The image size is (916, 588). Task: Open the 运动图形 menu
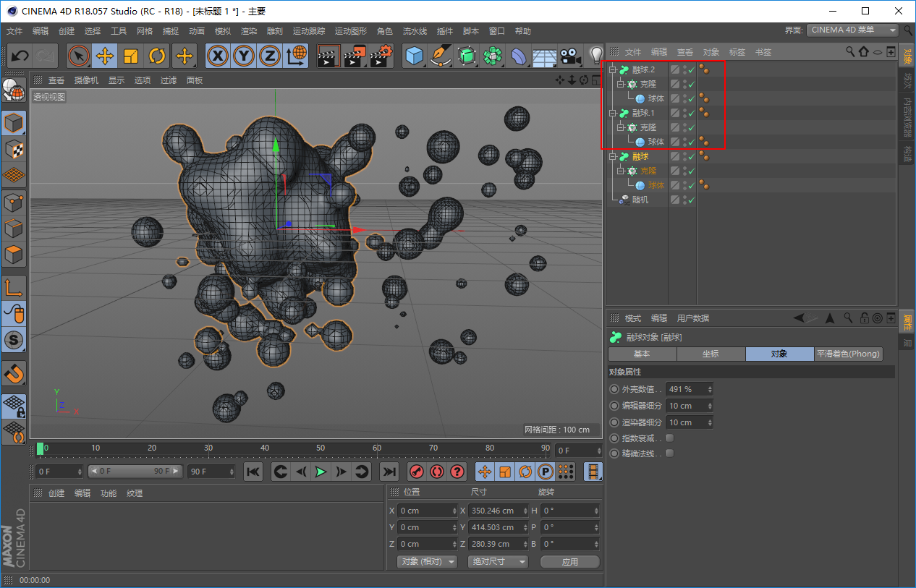(x=351, y=31)
